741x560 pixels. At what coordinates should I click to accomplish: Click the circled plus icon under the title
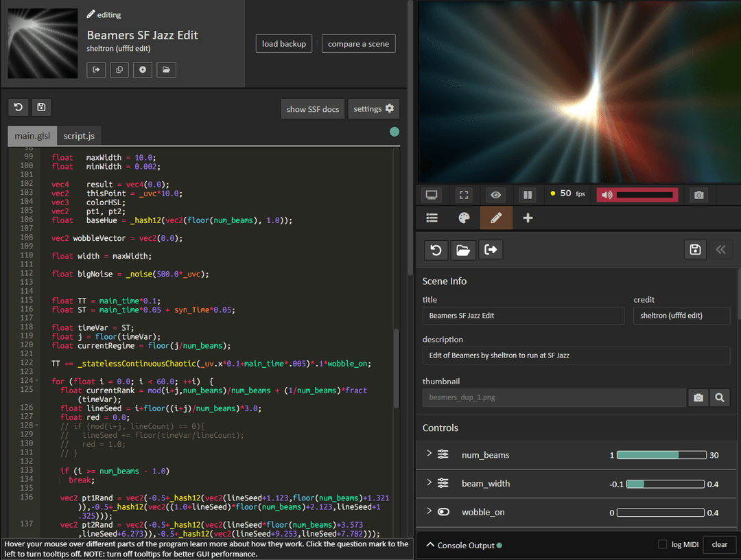[x=143, y=70]
